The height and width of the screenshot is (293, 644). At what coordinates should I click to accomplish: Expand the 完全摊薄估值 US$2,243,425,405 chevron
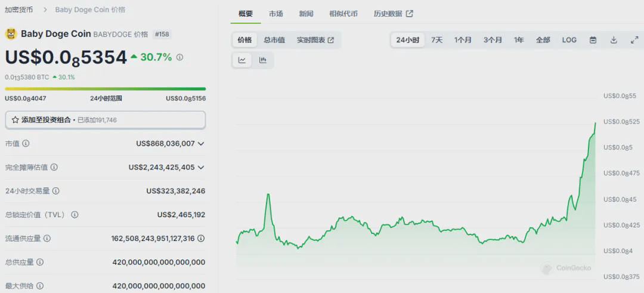[201, 167]
